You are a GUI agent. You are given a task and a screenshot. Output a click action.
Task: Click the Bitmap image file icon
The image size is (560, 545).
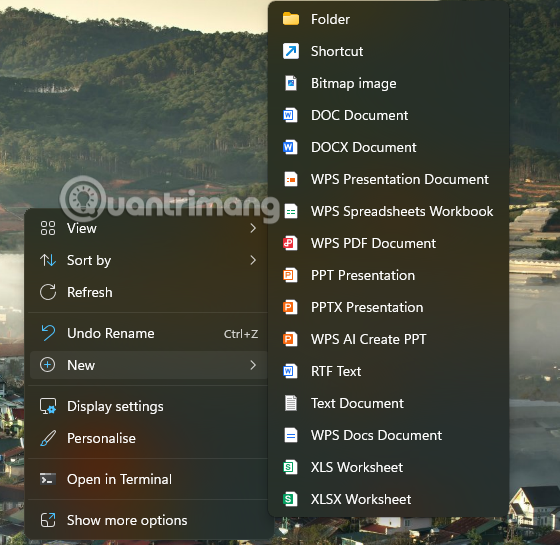(291, 83)
